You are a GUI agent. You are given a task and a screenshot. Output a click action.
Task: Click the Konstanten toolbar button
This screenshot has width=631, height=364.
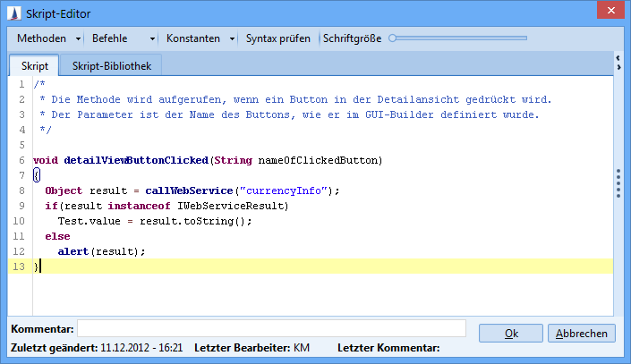tap(193, 39)
